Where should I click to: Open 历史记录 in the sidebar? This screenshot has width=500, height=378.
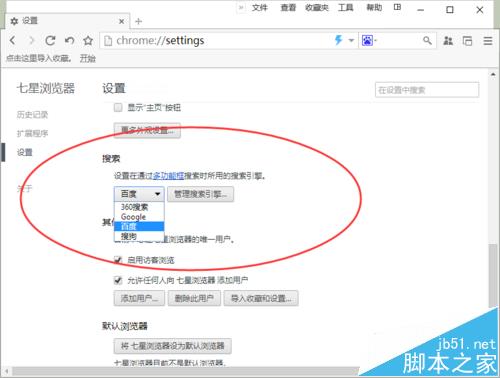point(32,115)
